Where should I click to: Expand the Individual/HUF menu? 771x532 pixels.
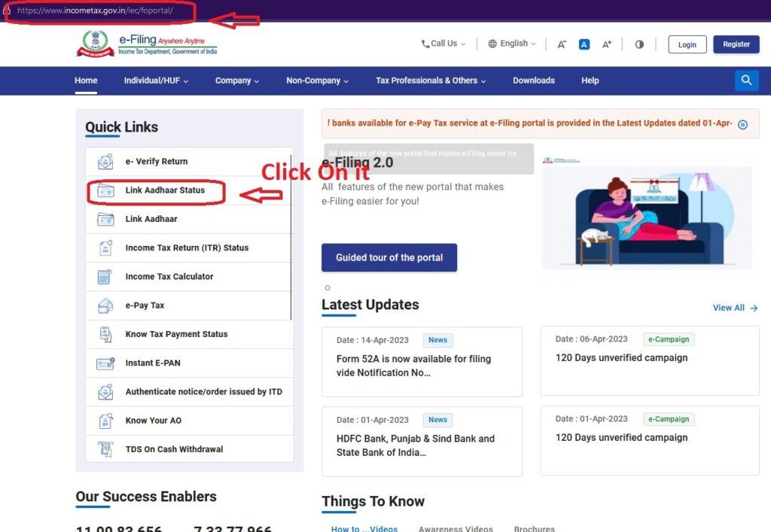[156, 81]
